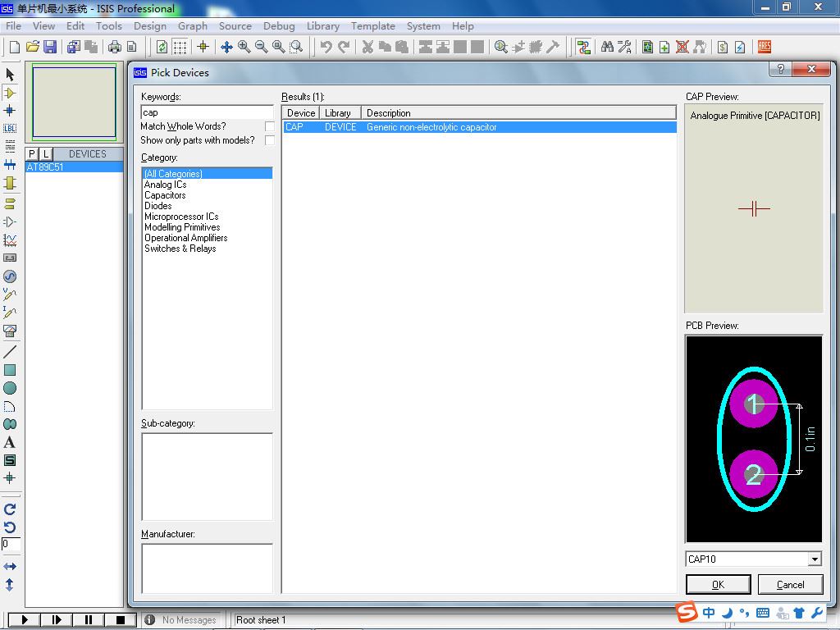Click the Sogou input method S icon
840x630 pixels.
click(687, 612)
